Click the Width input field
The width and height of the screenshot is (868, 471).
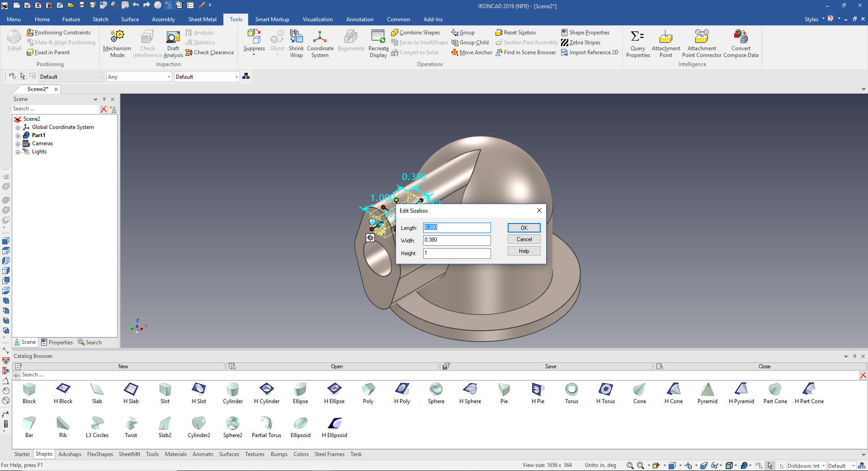click(457, 240)
